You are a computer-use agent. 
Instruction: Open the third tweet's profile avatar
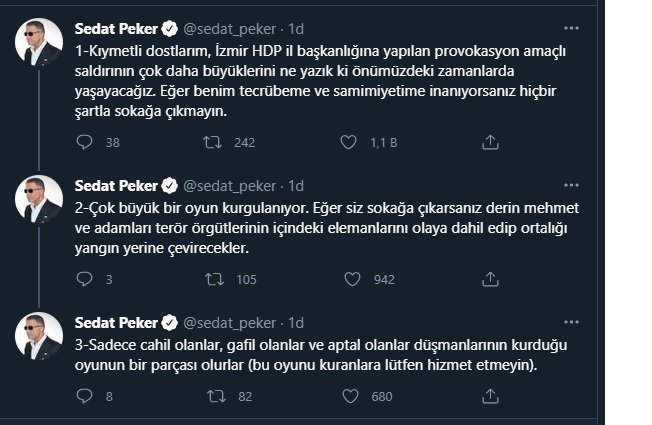coord(39,336)
